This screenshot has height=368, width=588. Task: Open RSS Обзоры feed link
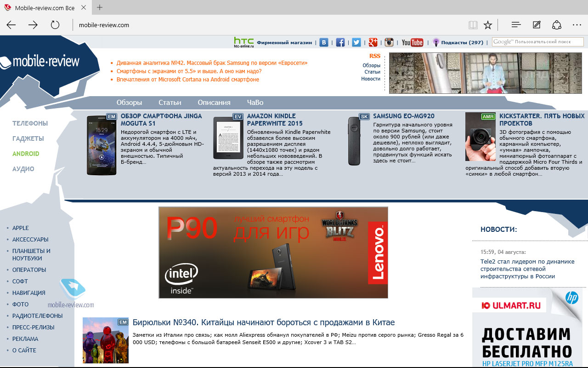click(x=371, y=65)
